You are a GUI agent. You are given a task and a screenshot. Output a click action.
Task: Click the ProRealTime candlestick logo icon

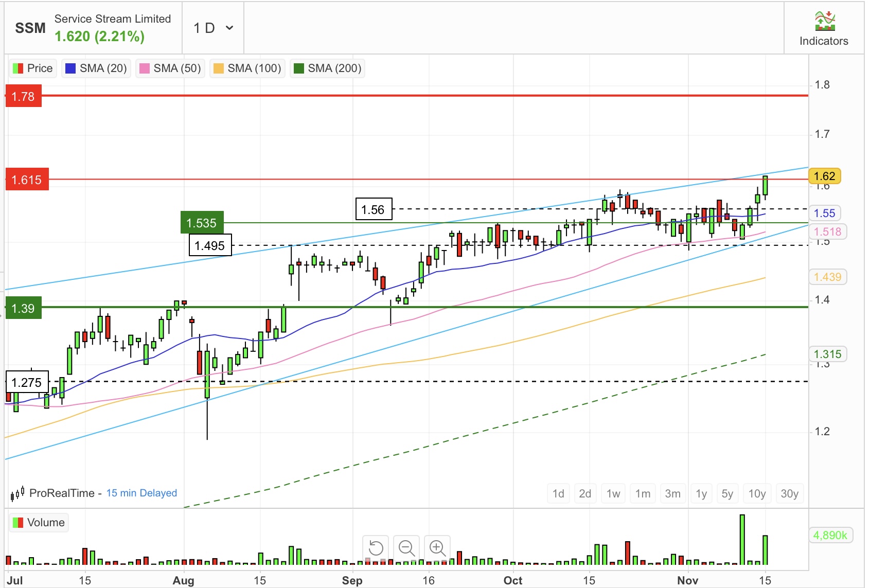(x=17, y=494)
